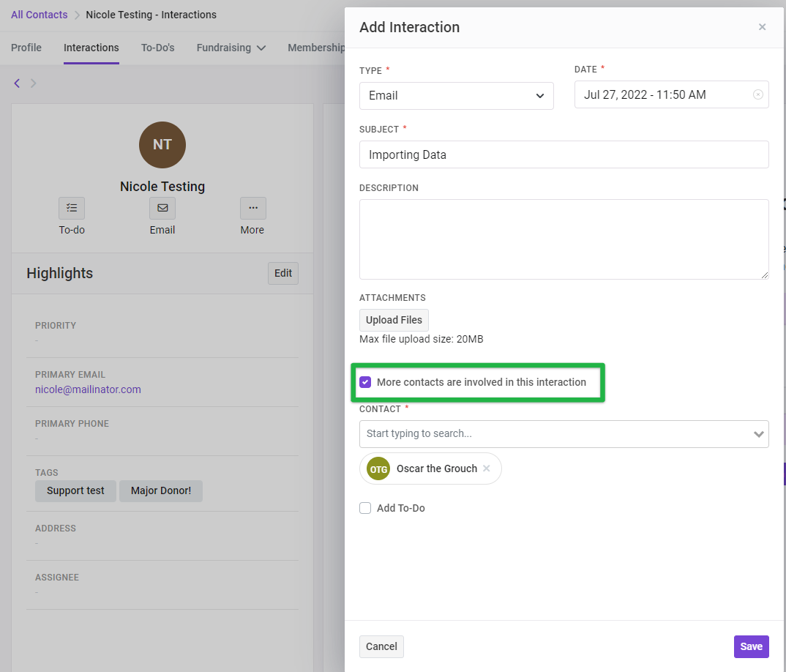Go to the All Contacts breadcrumb link
This screenshot has height=672, width=786.
pyautogui.click(x=39, y=15)
